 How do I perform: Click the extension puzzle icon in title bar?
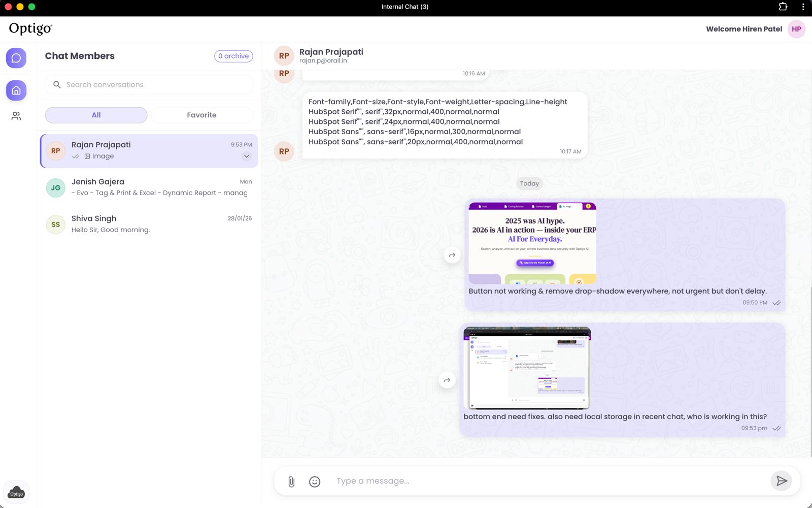783,7
